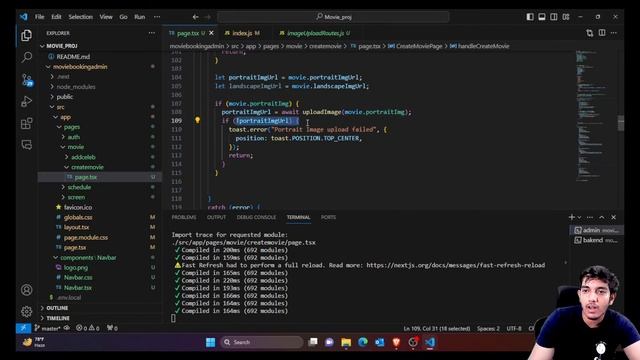The height and width of the screenshot is (360, 640).
Task: Open the Go menu
Action: (x=123, y=17)
